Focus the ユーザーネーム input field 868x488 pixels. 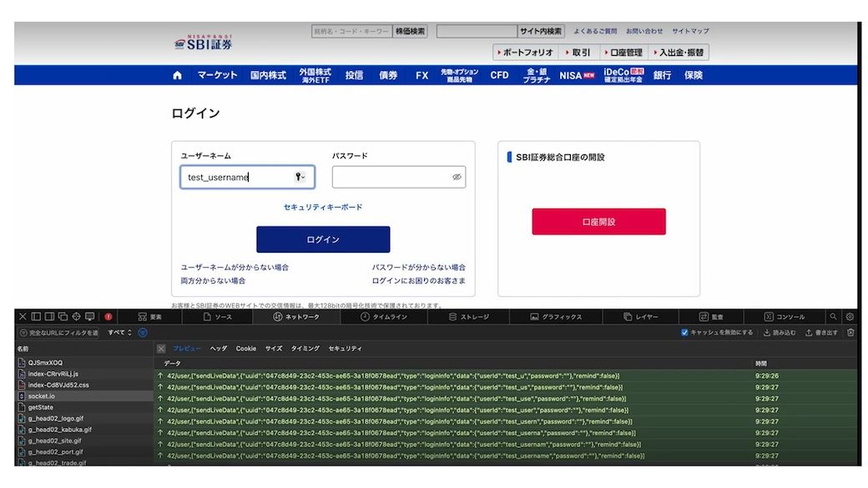[x=247, y=177]
